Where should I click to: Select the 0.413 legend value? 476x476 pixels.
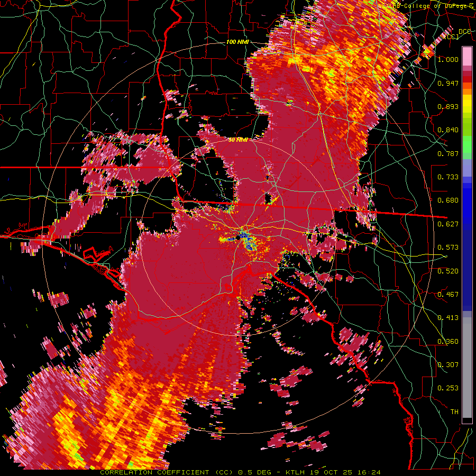pyautogui.click(x=448, y=317)
